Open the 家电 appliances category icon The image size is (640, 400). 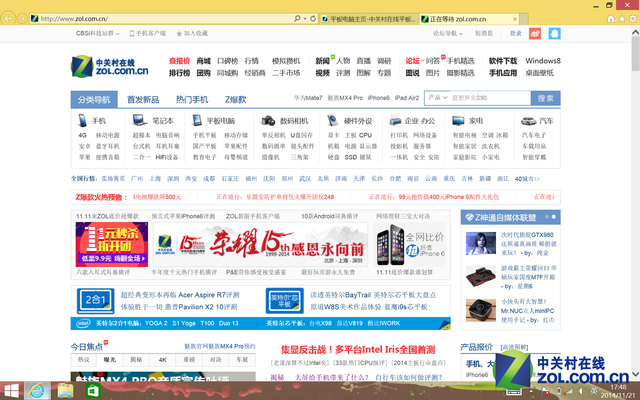(x=456, y=120)
